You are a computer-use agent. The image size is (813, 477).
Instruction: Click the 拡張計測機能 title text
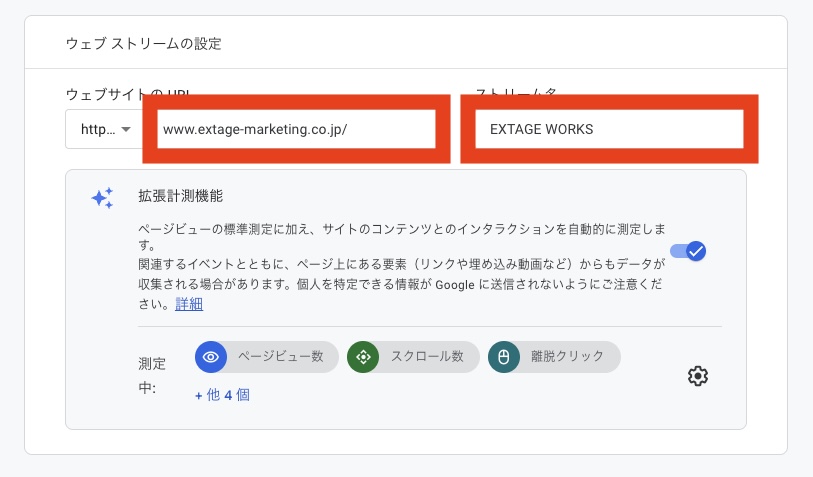point(180,196)
